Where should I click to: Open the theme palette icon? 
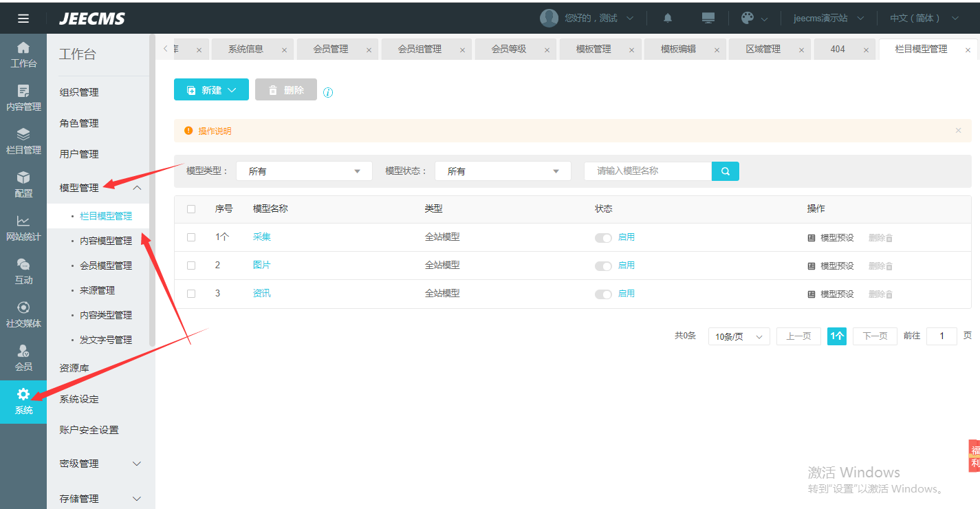[748, 18]
